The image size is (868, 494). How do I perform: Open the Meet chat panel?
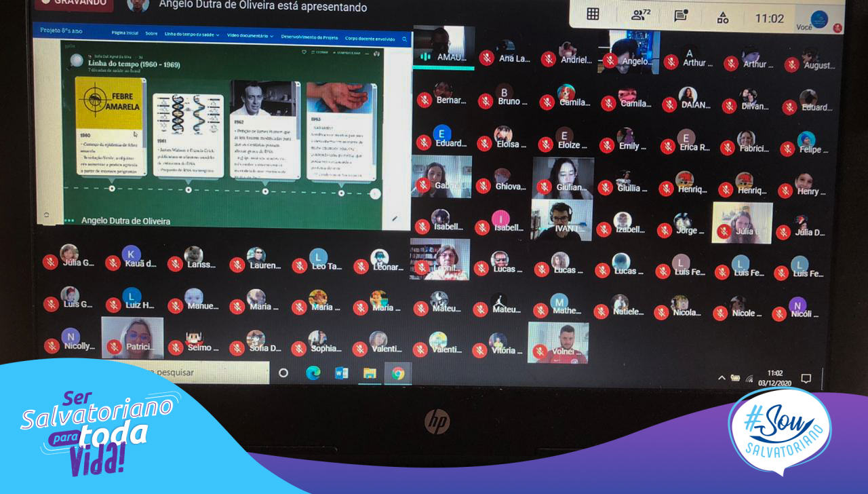(x=681, y=16)
